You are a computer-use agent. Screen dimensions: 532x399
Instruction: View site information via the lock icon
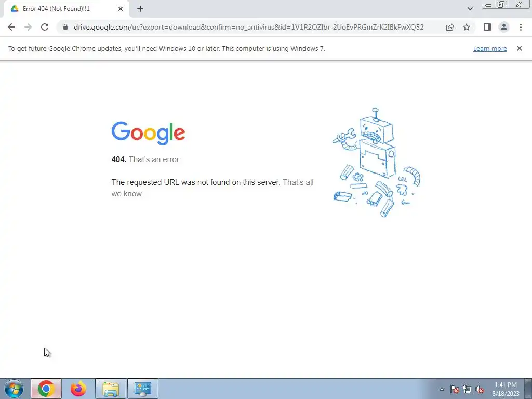[x=65, y=27]
